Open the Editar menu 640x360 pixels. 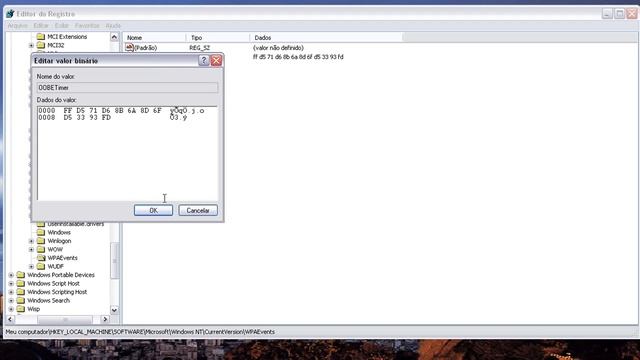pos(41,26)
